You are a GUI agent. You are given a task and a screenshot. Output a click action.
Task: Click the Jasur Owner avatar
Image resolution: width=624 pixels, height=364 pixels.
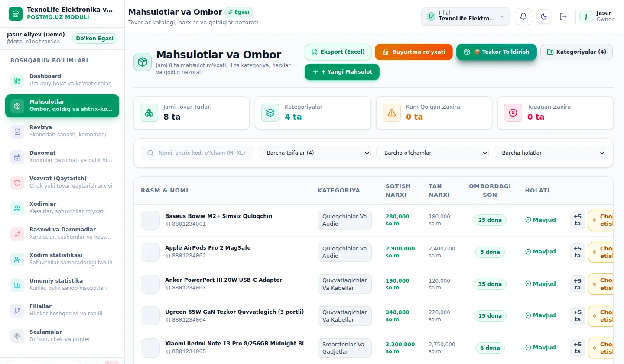[586, 16]
